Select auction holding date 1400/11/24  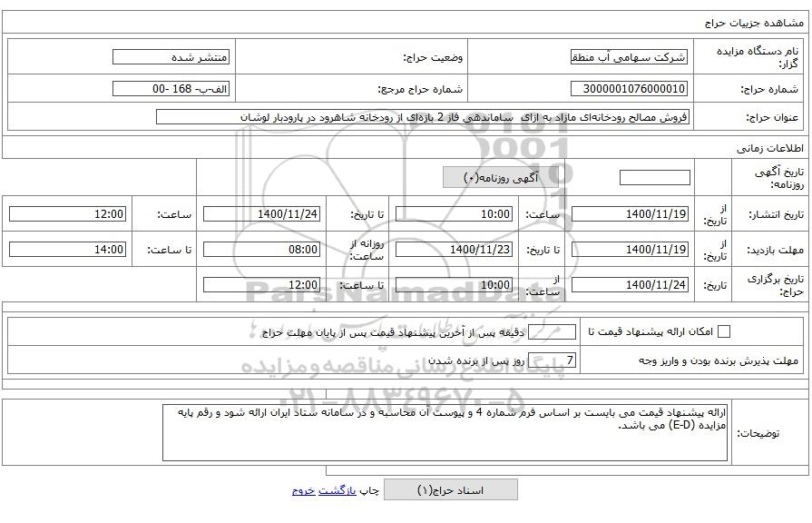[x=630, y=284]
